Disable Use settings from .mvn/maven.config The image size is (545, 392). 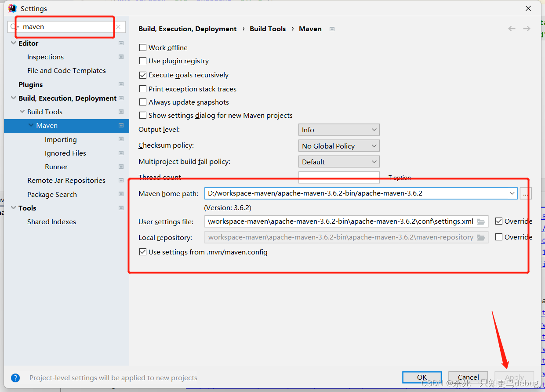(x=143, y=252)
